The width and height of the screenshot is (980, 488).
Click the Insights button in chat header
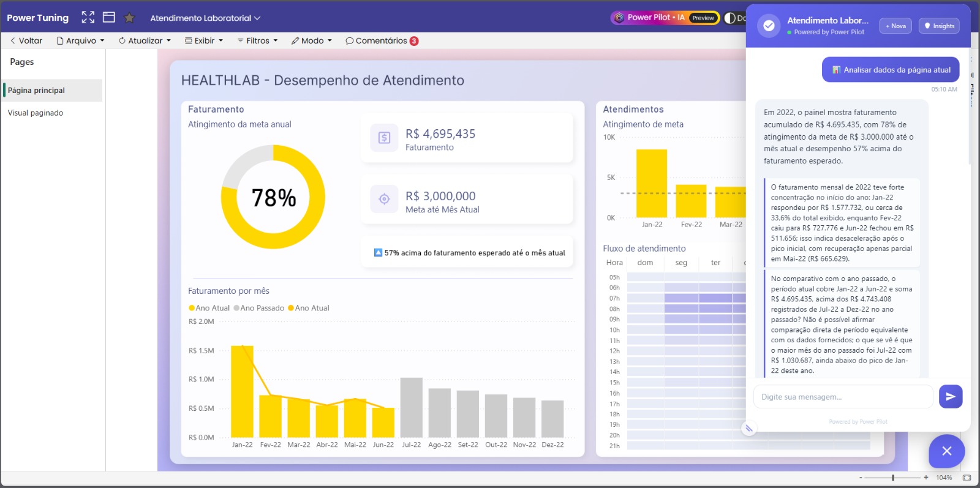coord(938,26)
